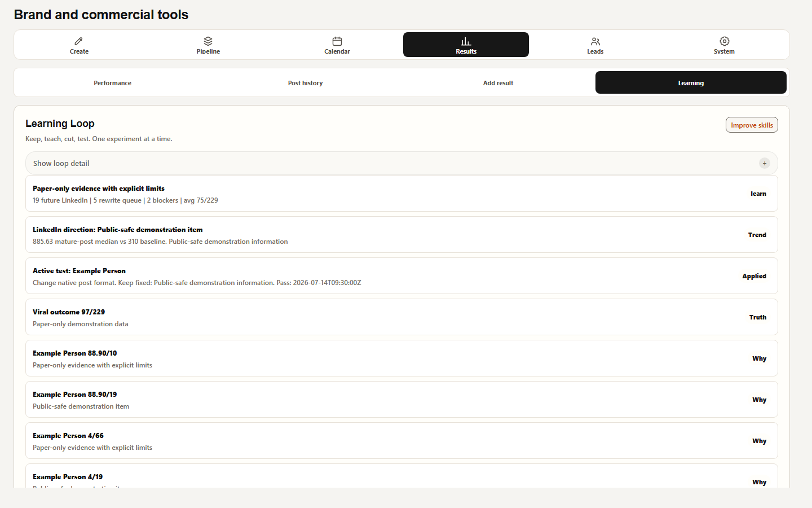812x508 pixels.
Task: Open the Leads people icon
Action: tap(595, 41)
